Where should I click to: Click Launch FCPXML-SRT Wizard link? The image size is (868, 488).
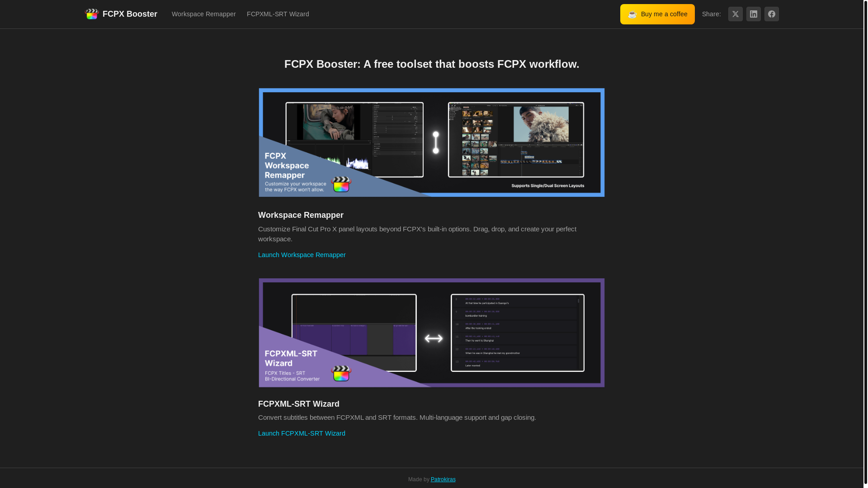pyautogui.click(x=302, y=433)
